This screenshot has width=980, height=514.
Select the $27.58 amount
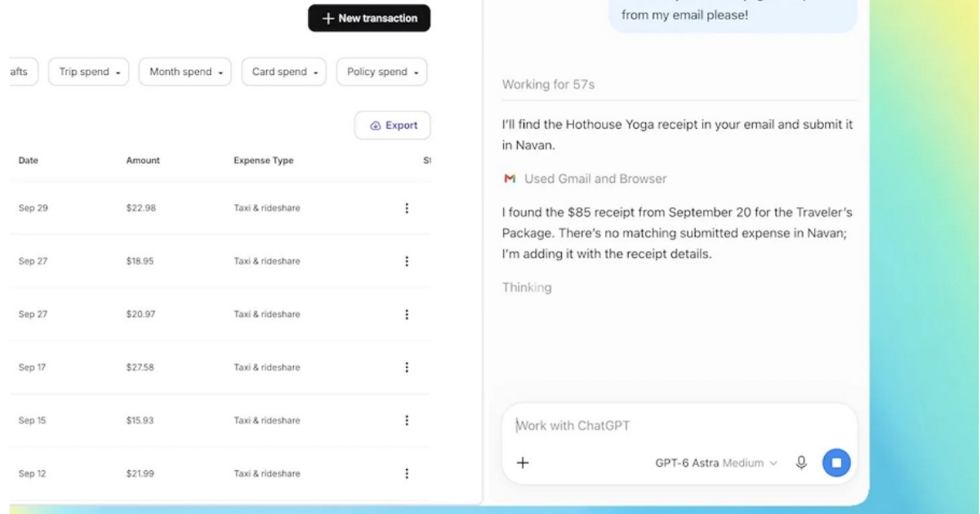tap(140, 367)
